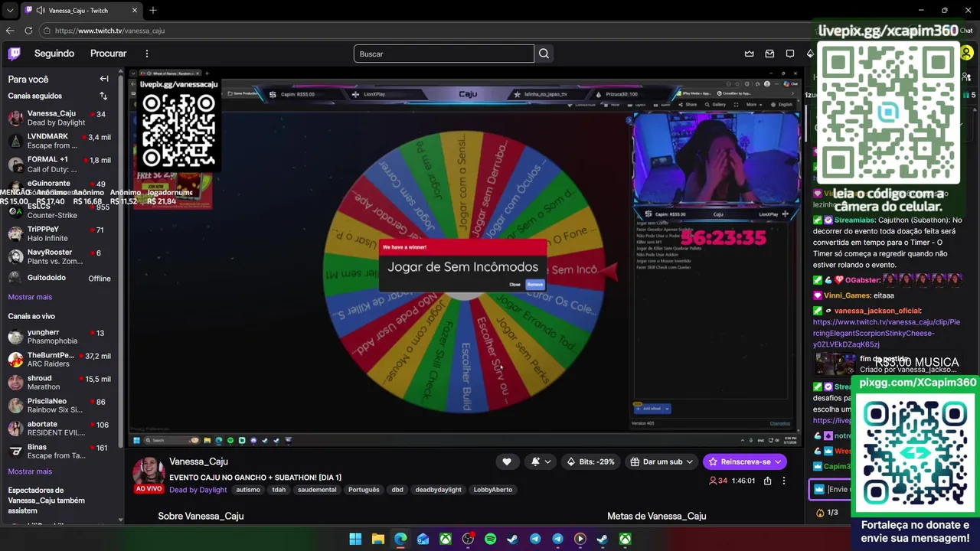The image size is (980, 551).
Task: Close the Vanessa_Caju browser tab
Action: point(135,11)
